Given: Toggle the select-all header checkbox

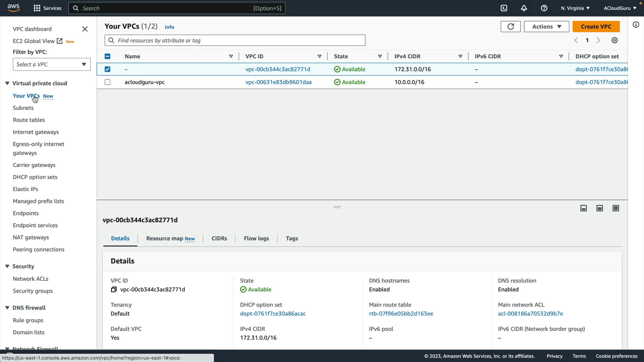Looking at the screenshot, I should (107, 56).
